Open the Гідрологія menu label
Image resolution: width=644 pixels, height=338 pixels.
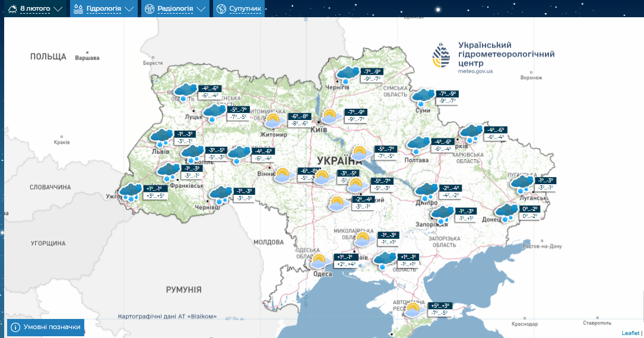point(104,9)
